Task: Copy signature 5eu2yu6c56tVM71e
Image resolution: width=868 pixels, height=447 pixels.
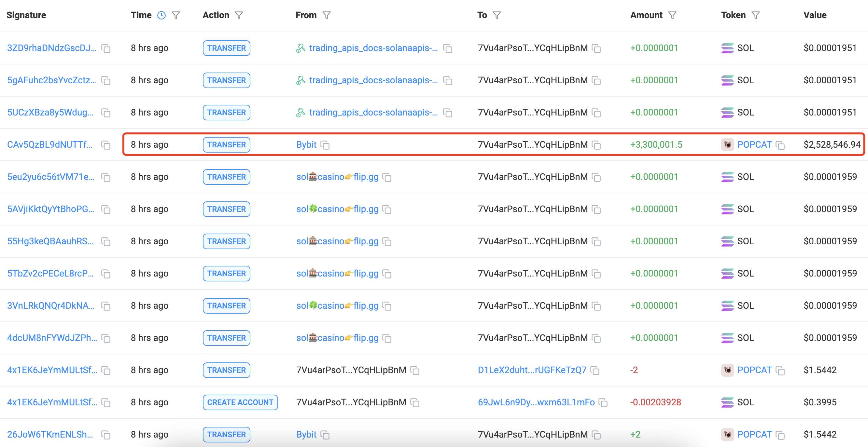Action: pyautogui.click(x=106, y=177)
